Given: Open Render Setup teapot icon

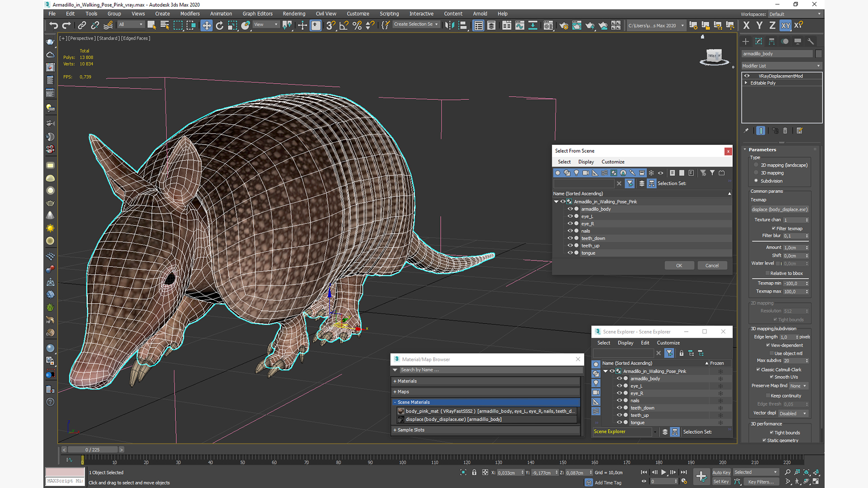Looking at the screenshot, I should click(x=564, y=25).
